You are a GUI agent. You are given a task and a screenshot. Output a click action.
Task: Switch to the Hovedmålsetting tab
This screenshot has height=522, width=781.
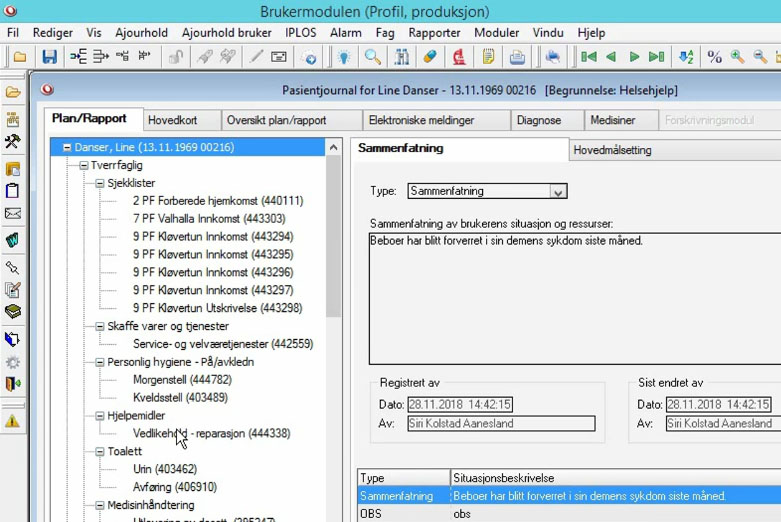coord(612,150)
